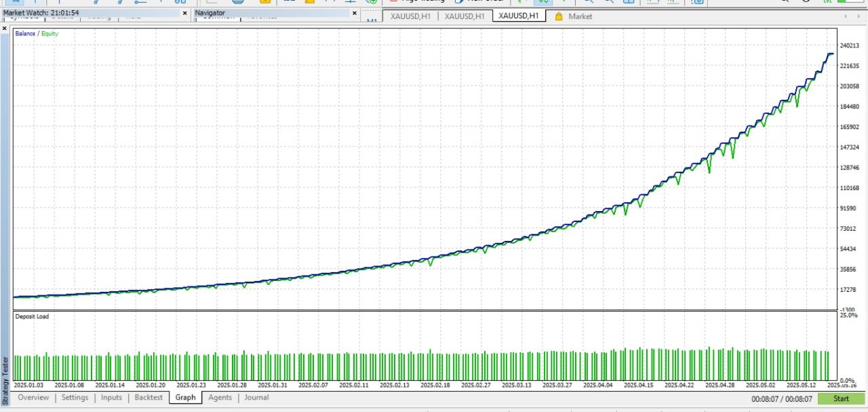Open the Settings tab in Strategy Tester
This screenshot has width=868, height=412.
pos(75,398)
